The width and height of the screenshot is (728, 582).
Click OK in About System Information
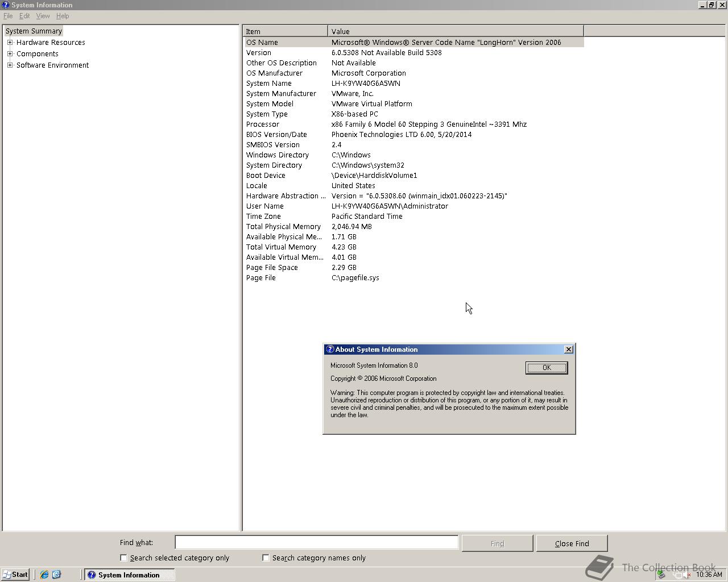[547, 368]
